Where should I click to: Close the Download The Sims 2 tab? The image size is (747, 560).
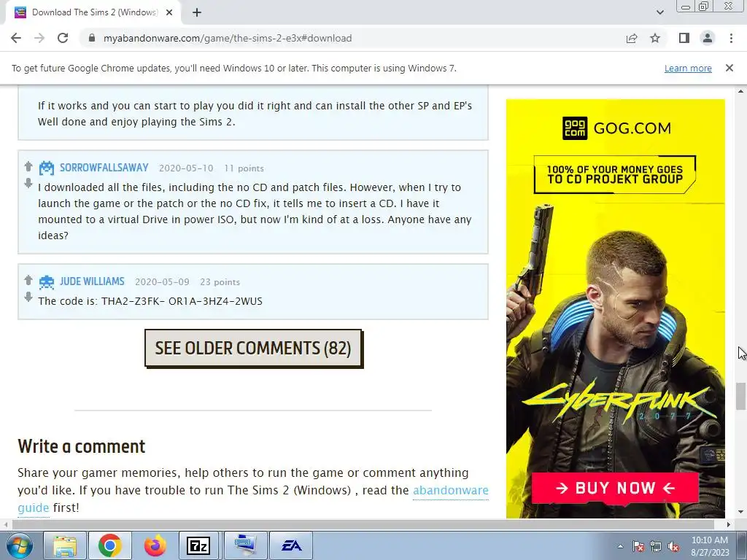point(169,13)
